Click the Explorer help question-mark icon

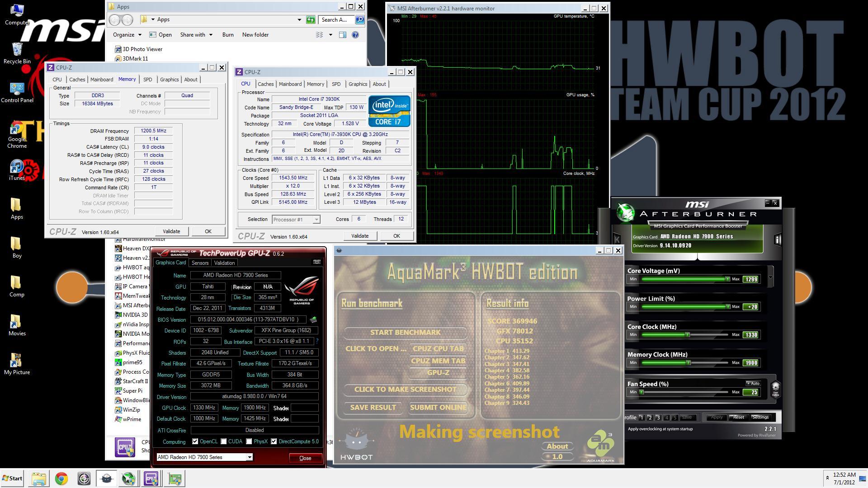[355, 35]
